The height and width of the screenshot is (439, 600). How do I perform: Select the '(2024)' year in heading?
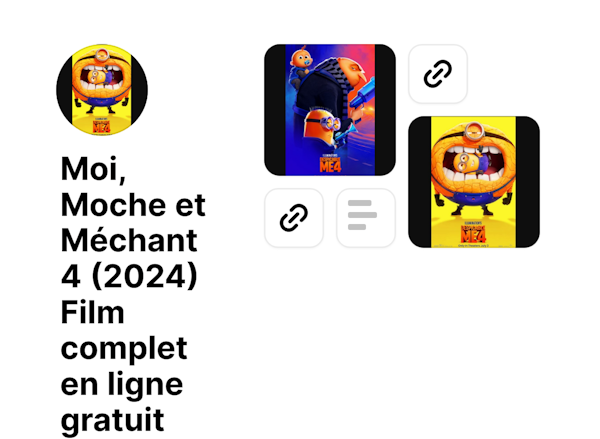click(145, 276)
